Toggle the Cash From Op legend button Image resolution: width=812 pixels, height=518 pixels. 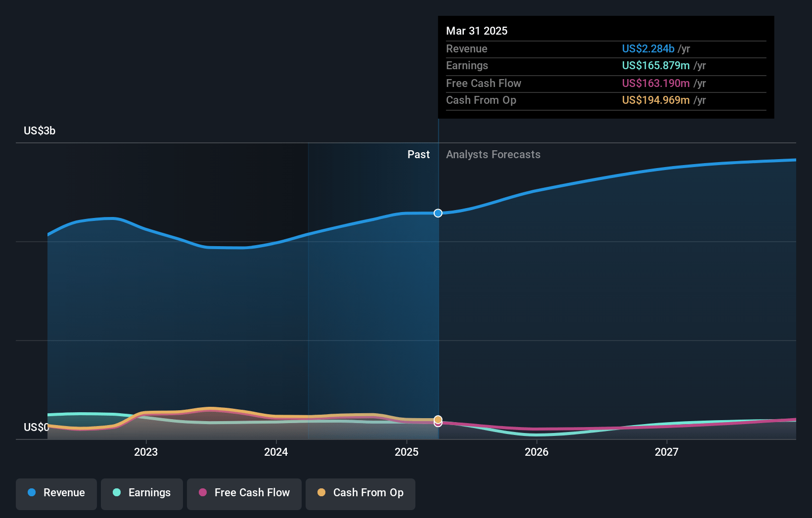[x=361, y=494]
